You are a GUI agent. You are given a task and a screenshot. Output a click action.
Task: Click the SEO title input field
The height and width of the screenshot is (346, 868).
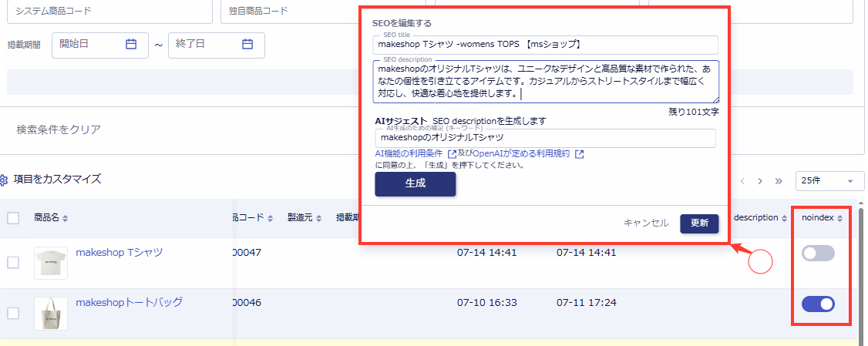pos(546,45)
